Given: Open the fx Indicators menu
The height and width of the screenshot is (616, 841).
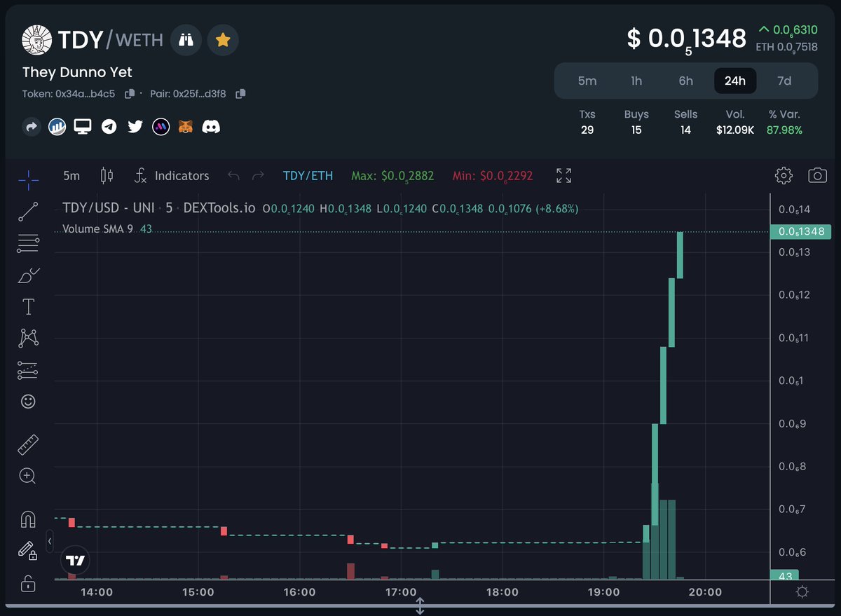Looking at the screenshot, I should tap(172, 175).
